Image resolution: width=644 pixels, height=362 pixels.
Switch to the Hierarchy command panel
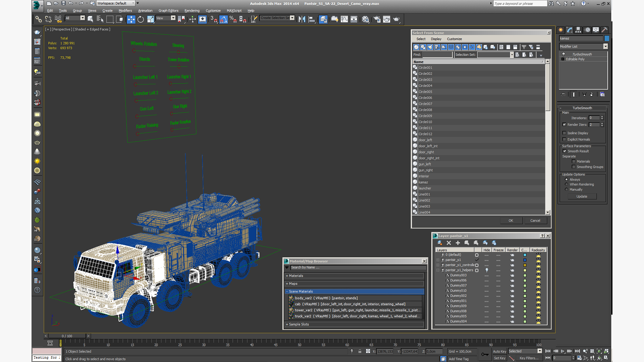pos(578,30)
